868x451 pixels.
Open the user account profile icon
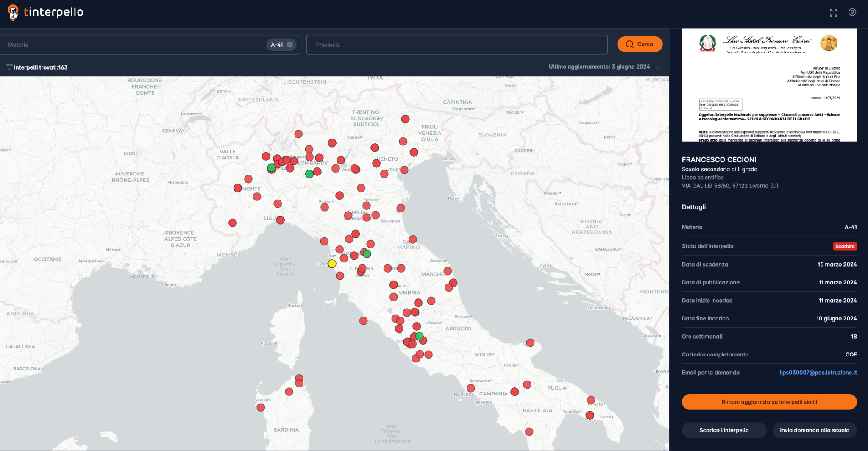(x=852, y=12)
